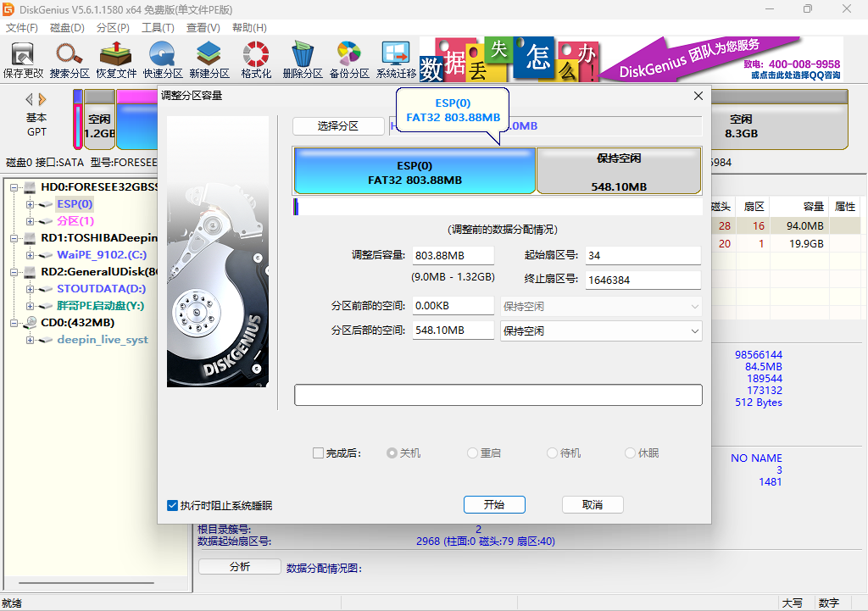Collapse the HD0:FORESEE32GBSS node
Viewport: 868px width, 611px height.
[x=14, y=187]
